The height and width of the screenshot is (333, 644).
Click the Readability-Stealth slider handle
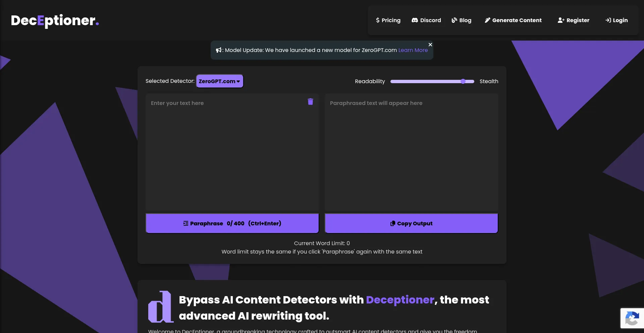(x=463, y=81)
